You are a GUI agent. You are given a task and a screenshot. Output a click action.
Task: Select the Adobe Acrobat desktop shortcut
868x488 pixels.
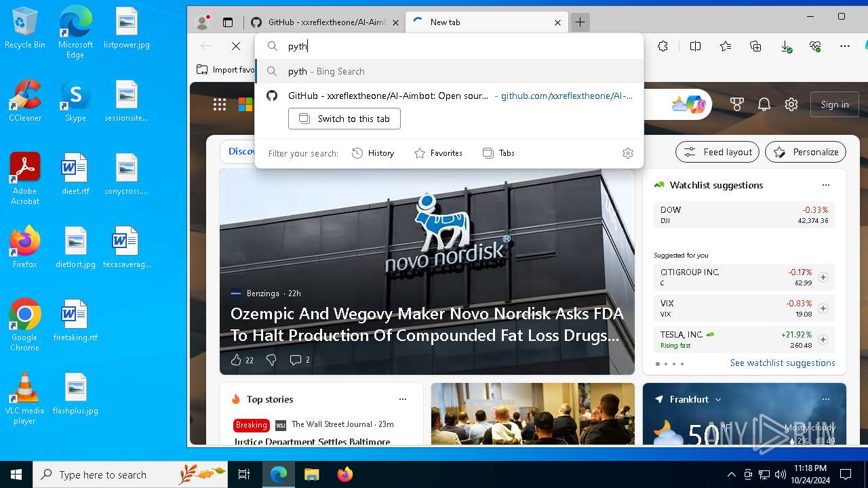(x=25, y=179)
